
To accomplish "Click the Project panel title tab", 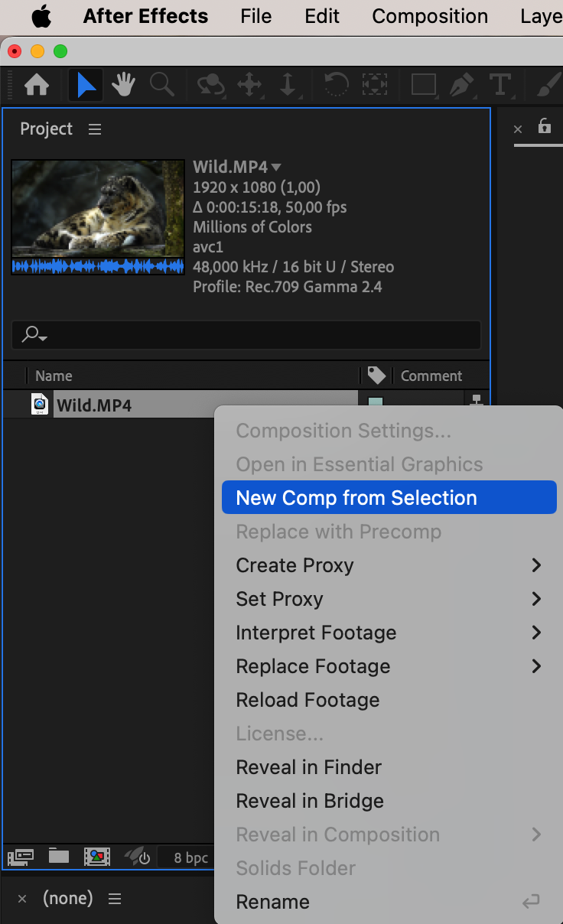I will [x=47, y=129].
